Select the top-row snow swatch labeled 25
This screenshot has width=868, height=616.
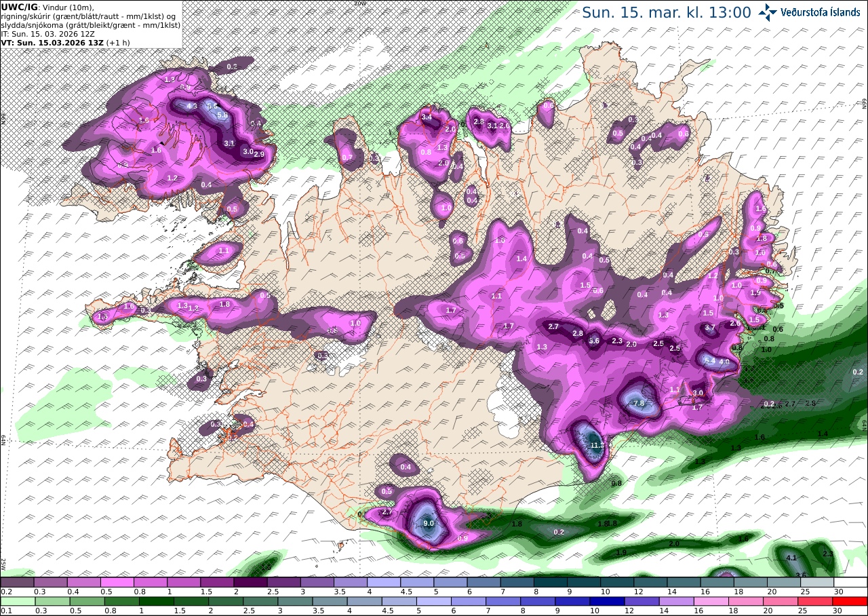[x=817, y=582]
